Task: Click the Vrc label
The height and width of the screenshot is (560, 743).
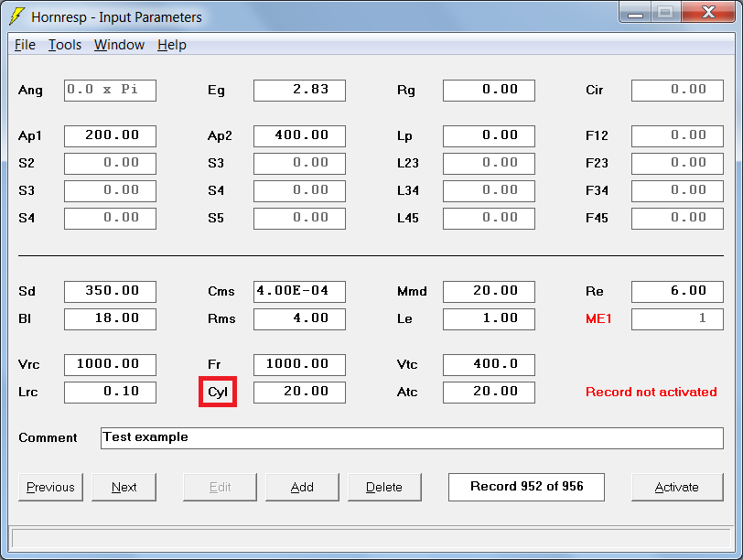Action: [29, 364]
